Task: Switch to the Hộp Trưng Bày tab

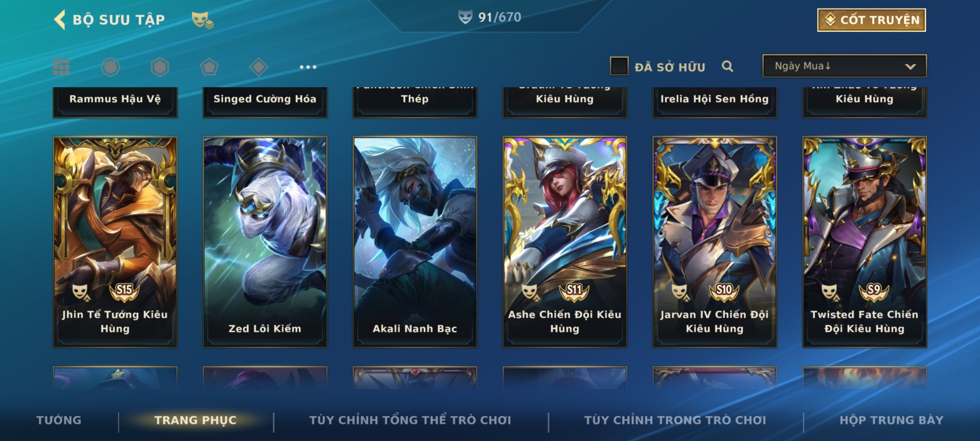Action: tap(891, 420)
